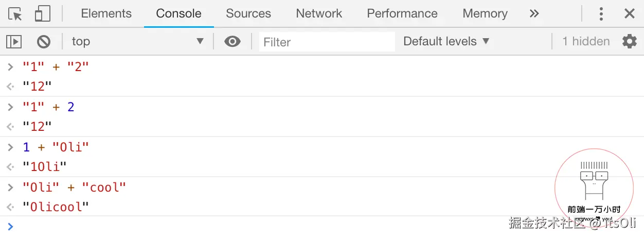Click the '1 hidden' messages label
The width and height of the screenshot is (644, 238).
pos(586,42)
